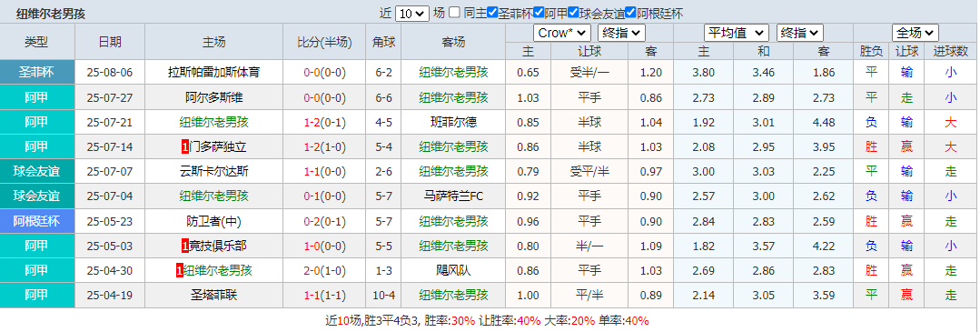
Task: Click date 25-08-06
Action: [x=110, y=72]
